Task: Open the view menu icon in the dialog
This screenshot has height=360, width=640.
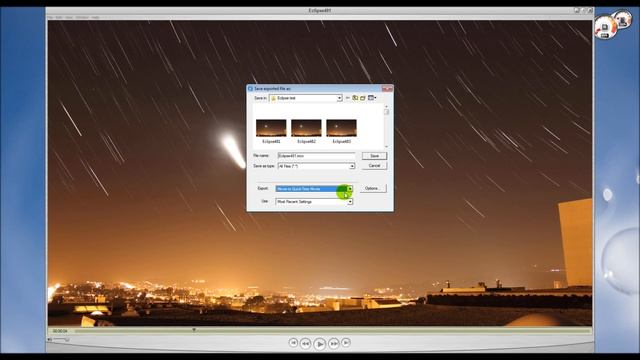Action: click(x=372, y=98)
